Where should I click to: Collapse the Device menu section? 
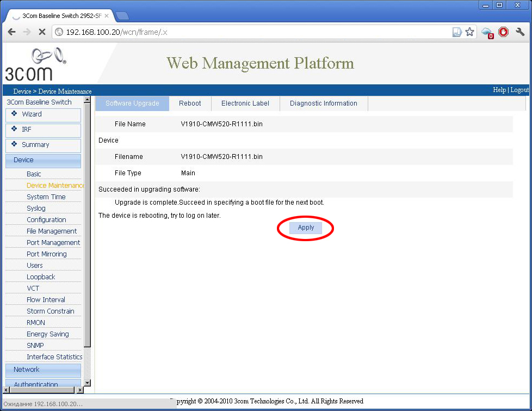pos(43,161)
